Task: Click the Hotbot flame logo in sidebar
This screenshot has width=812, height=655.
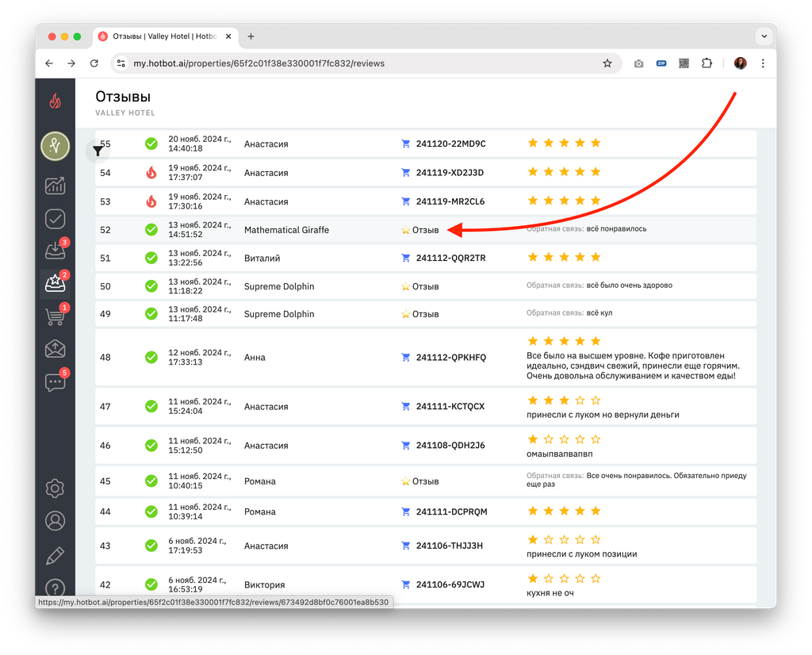Action: 56,101
